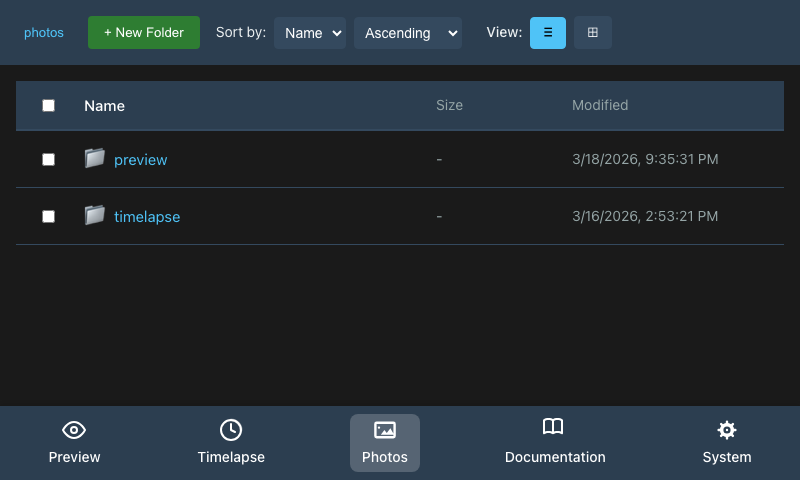The height and width of the screenshot is (480, 800).
Task: Click the open book Documentation icon
Action: (553, 427)
